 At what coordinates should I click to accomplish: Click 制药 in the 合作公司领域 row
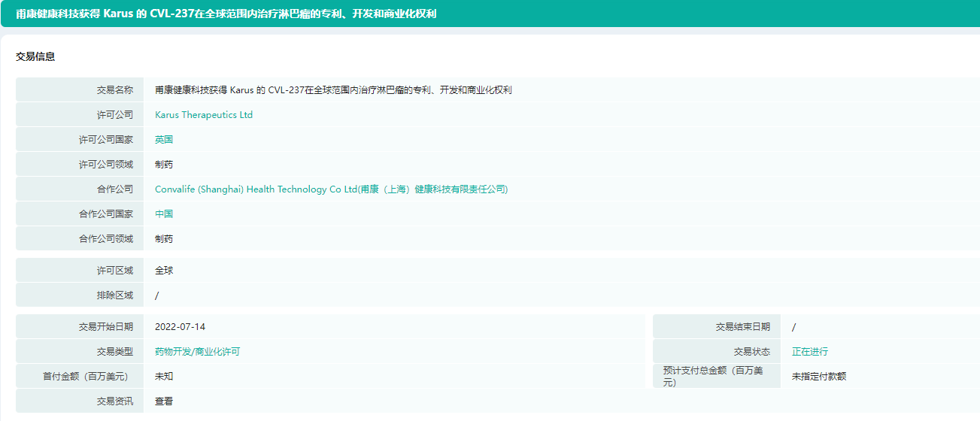[164, 239]
